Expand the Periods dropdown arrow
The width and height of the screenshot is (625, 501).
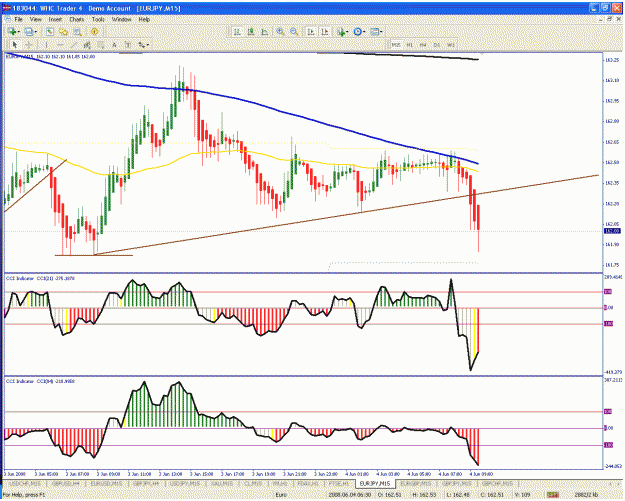click(x=364, y=32)
